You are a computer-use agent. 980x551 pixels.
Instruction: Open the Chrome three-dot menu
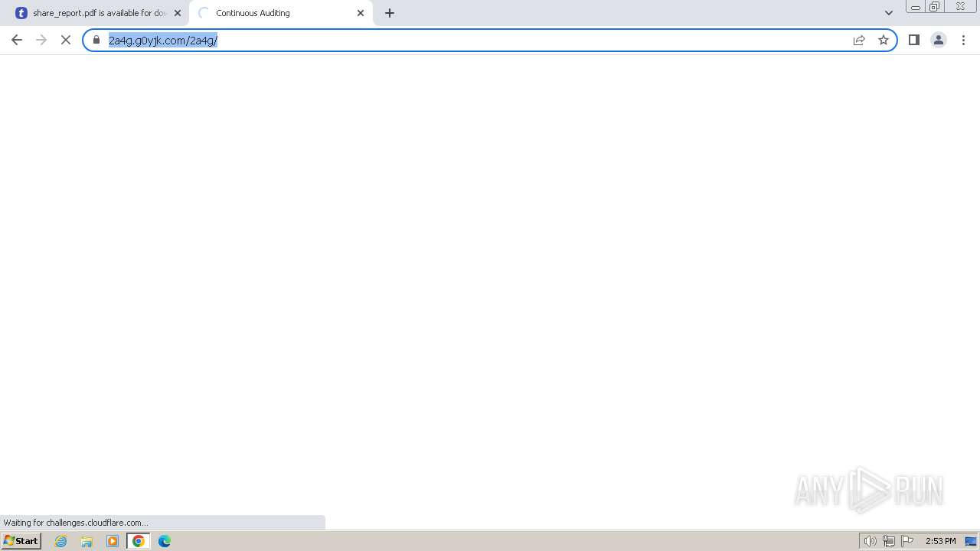963,40
